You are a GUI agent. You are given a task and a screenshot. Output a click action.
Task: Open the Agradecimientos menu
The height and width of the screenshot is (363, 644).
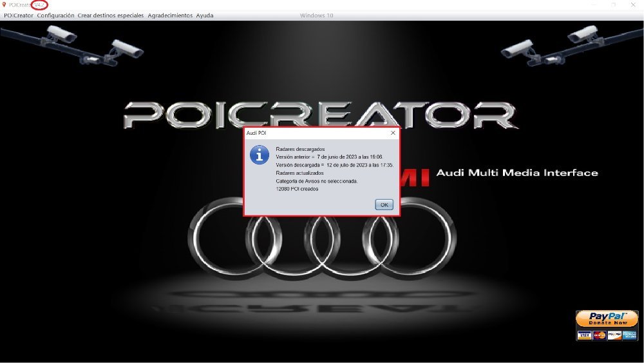pos(170,15)
